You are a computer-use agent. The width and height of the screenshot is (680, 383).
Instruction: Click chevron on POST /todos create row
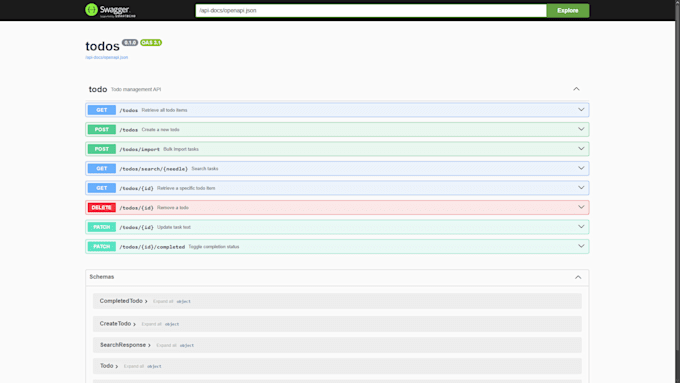click(581, 129)
